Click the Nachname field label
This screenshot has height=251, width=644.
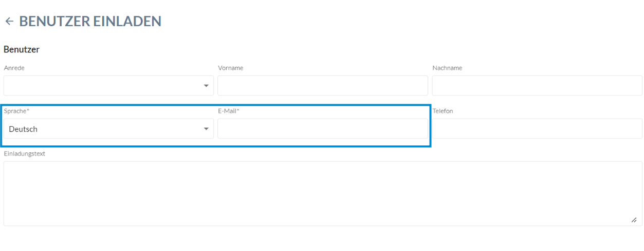[447, 68]
